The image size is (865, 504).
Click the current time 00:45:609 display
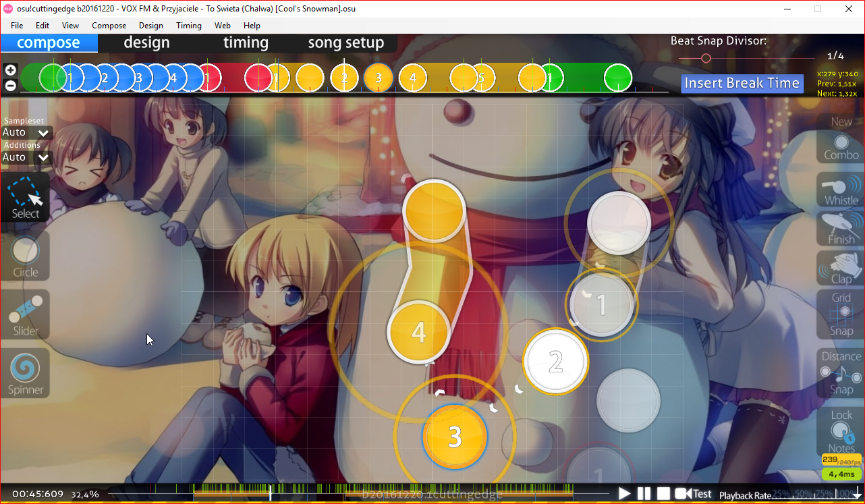point(38,494)
